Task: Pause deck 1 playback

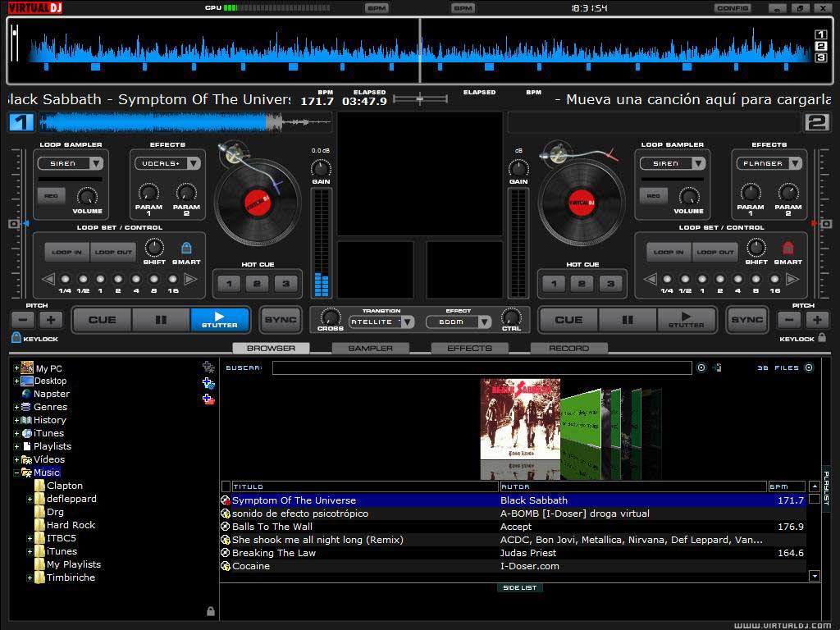Action: [161, 320]
